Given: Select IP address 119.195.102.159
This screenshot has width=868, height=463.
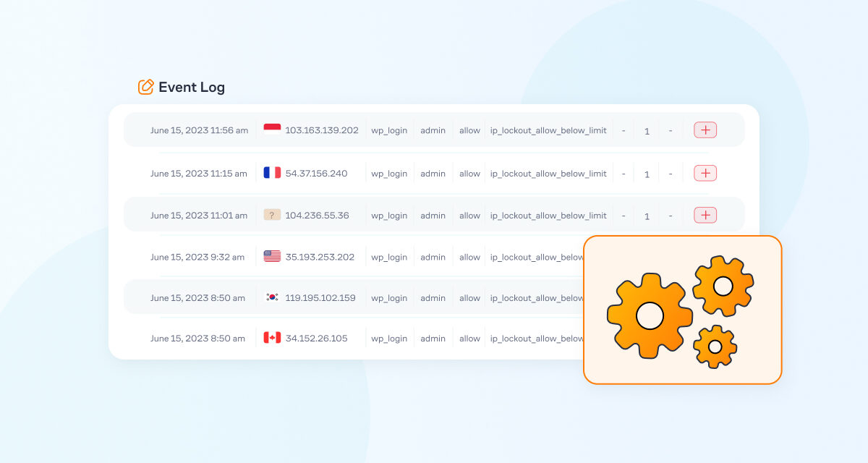Looking at the screenshot, I should [x=320, y=298].
